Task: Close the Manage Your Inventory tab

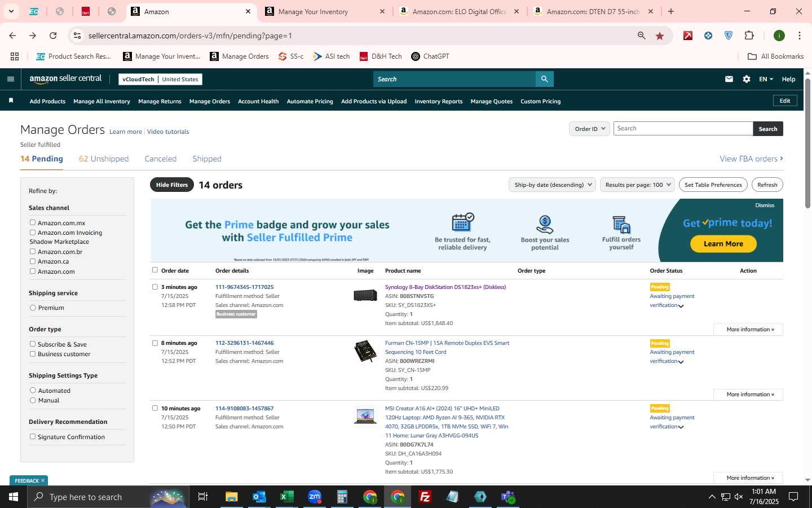Action: coord(382,11)
